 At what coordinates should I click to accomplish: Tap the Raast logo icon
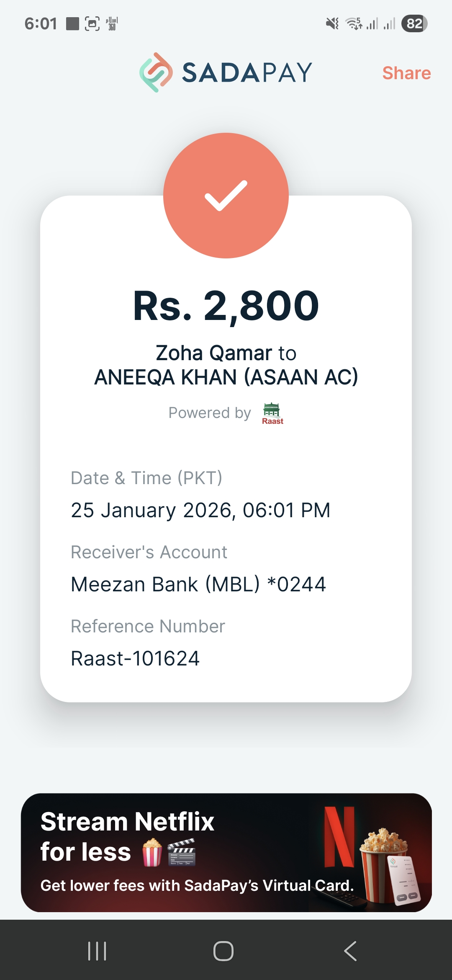(272, 414)
